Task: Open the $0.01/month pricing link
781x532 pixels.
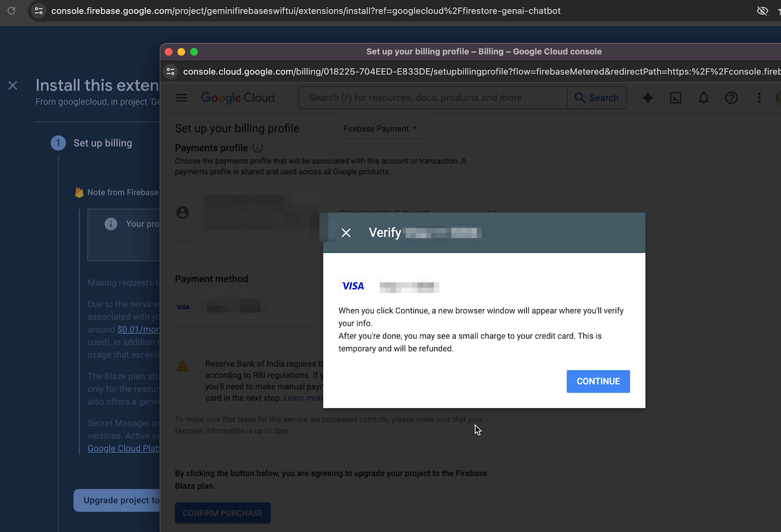Action: click(138, 329)
